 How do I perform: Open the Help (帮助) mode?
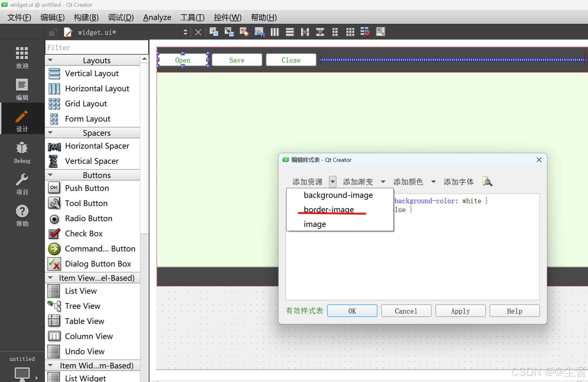[x=22, y=216]
